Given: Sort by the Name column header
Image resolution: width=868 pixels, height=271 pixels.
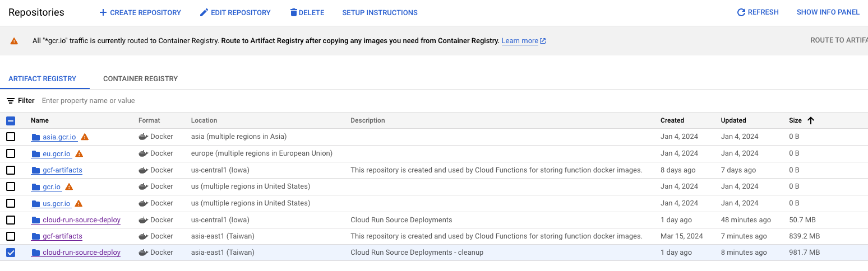Looking at the screenshot, I should pyautogui.click(x=40, y=120).
